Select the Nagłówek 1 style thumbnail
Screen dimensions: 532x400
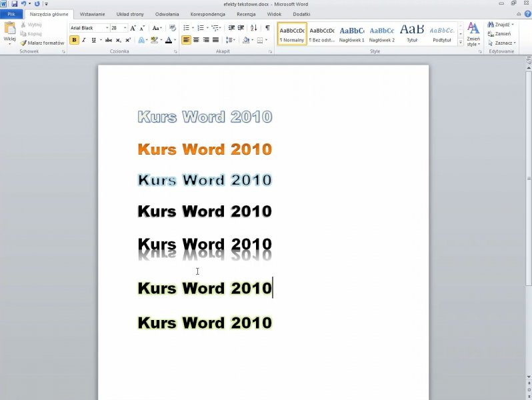click(x=351, y=33)
